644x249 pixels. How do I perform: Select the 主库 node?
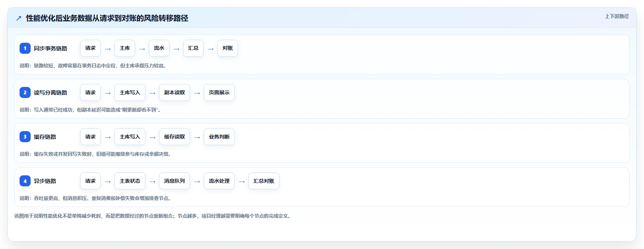click(x=125, y=48)
